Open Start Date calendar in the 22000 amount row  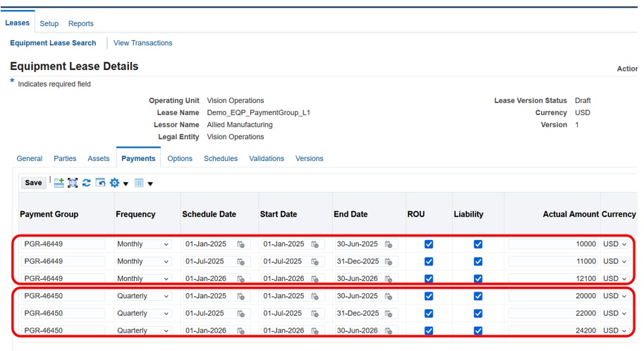pyautogui.click(x=315, y=314)
